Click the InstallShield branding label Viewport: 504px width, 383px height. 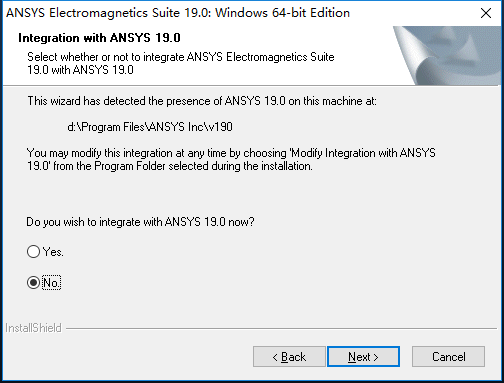[33, 328]
